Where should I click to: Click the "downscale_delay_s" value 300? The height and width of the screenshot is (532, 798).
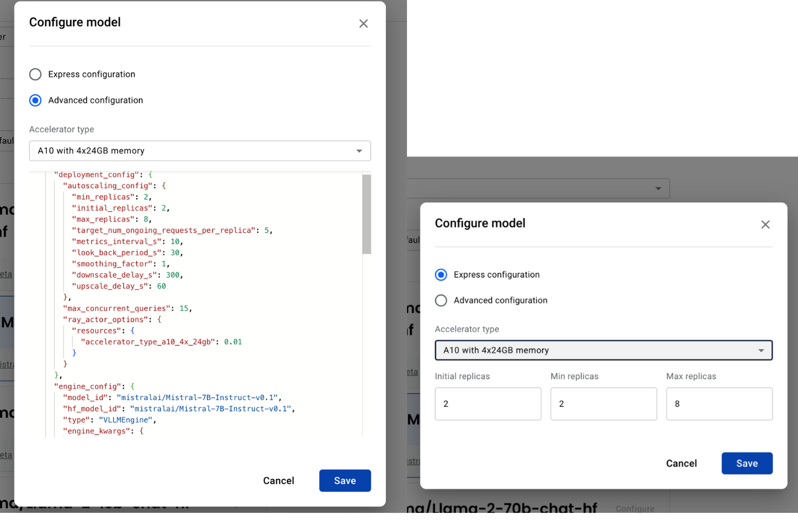coord(172,275)
